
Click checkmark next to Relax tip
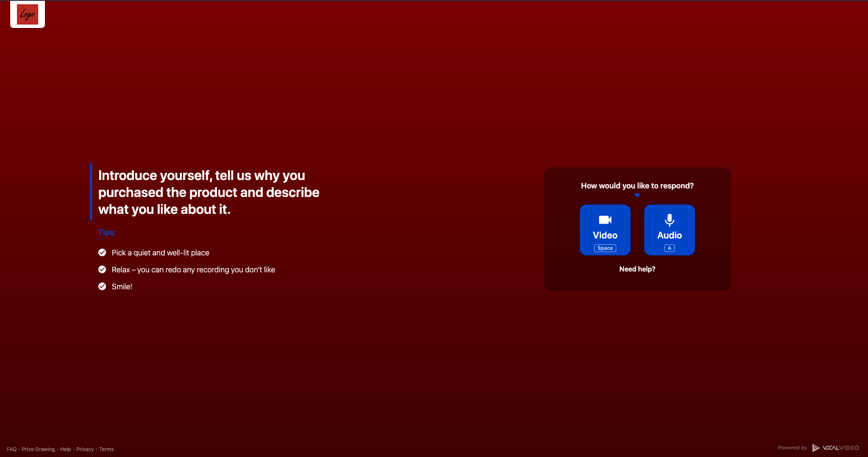[102, 269]
